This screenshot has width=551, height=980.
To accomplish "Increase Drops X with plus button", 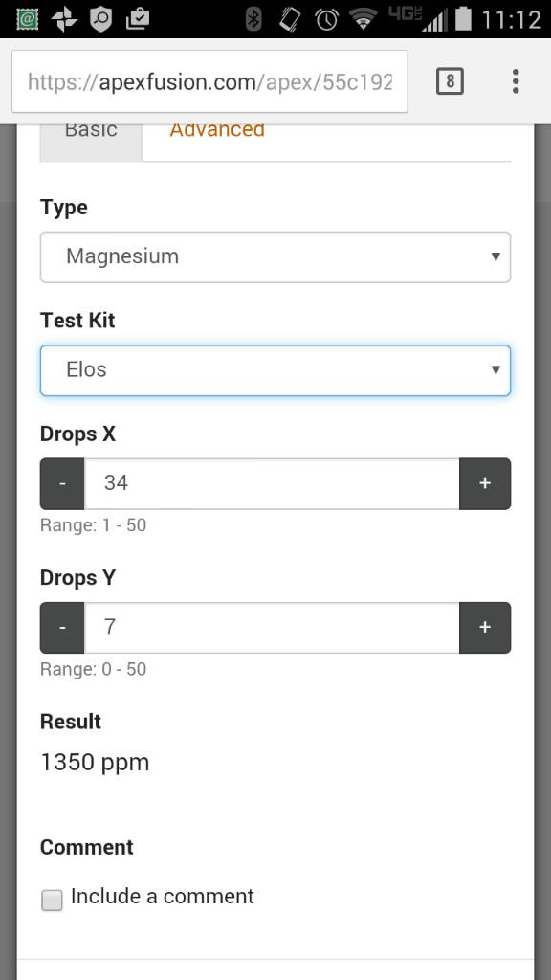I will (485, 483).
